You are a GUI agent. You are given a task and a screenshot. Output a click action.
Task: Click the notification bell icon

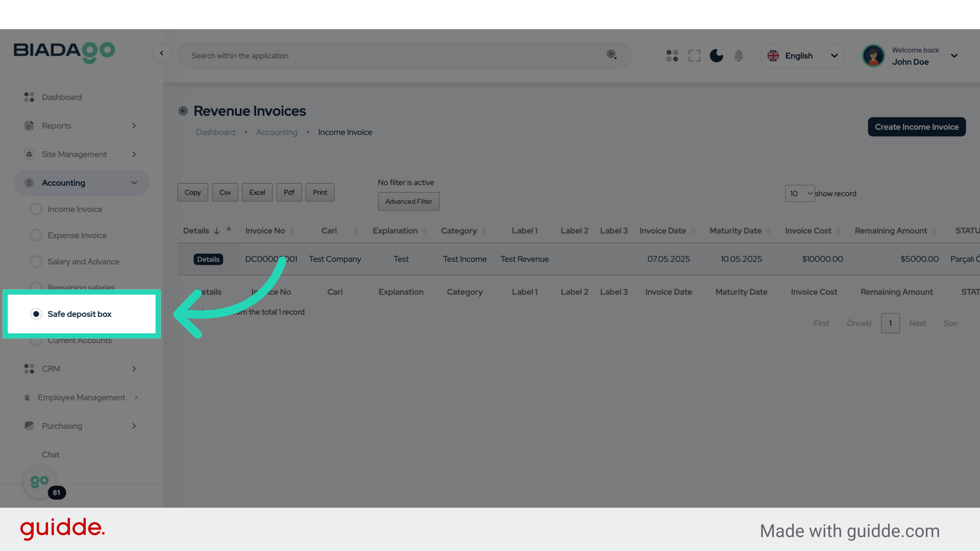[739, 56]
